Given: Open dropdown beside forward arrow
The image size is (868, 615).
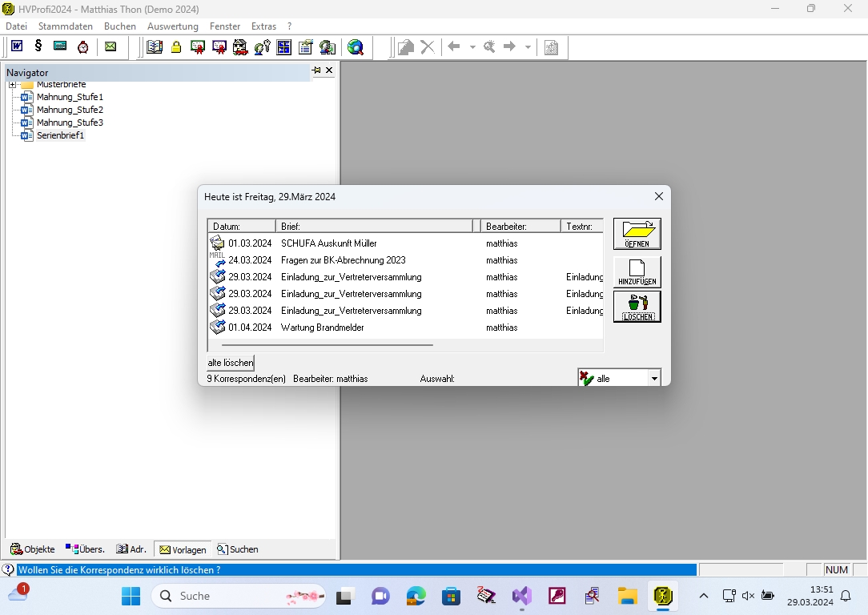Looking at the screenshot, I should click(528, 47).
